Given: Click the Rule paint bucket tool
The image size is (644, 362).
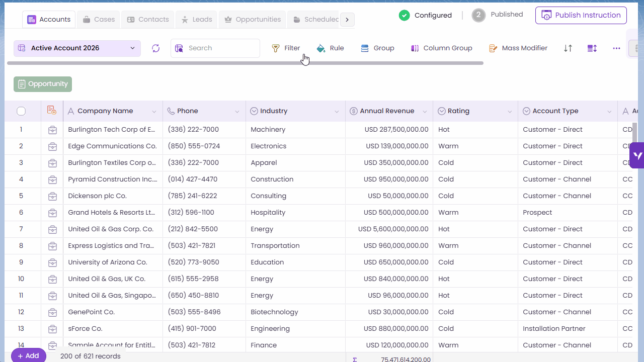Looking at the screenshot, I should click(330, 48).
